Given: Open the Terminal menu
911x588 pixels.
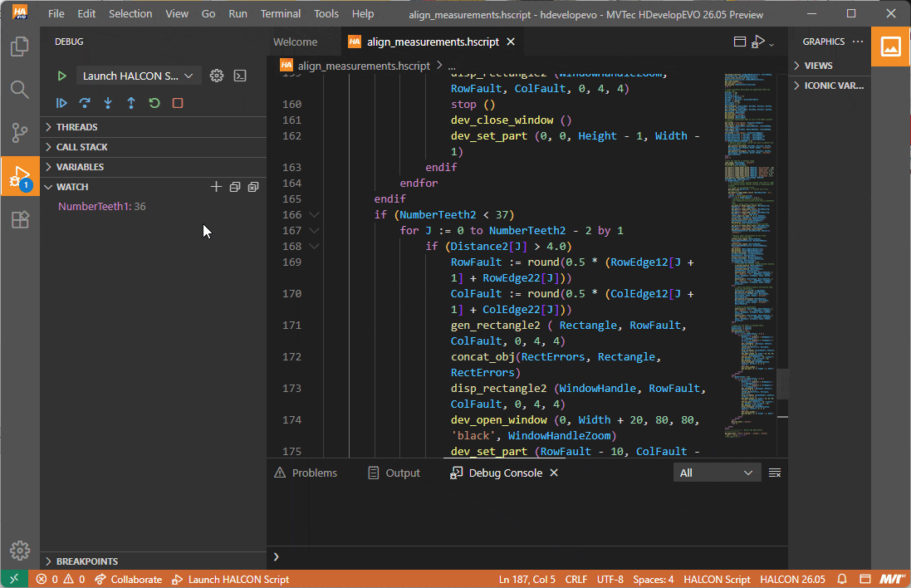Looking at the screenshot, I should point(281,13).
